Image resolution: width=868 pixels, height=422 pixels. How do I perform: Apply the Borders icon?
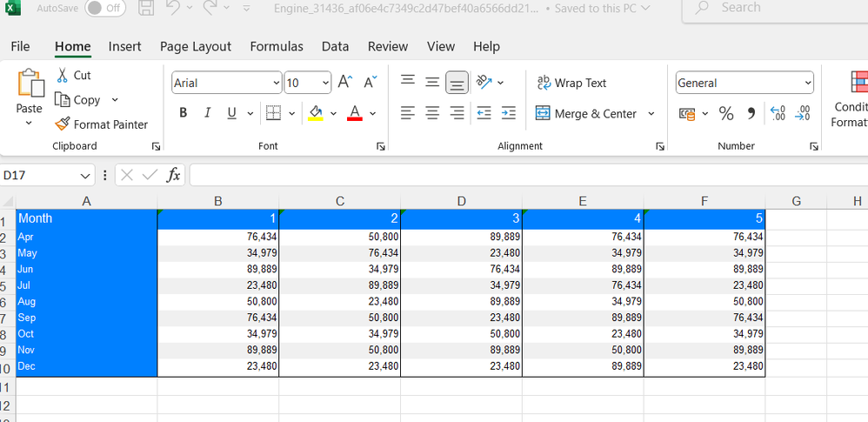click(x=273, y=113)
